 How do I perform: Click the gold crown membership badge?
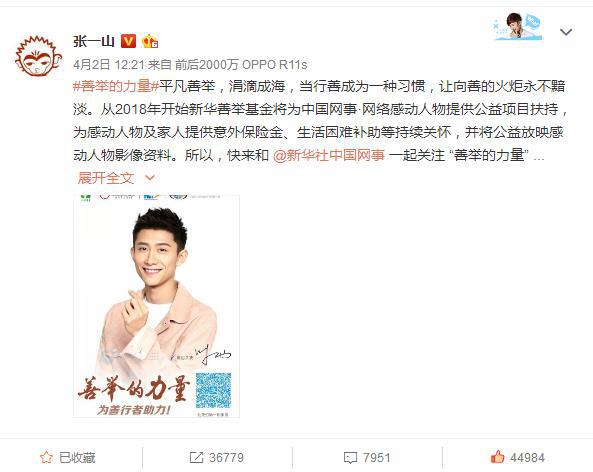click(150, 41)
